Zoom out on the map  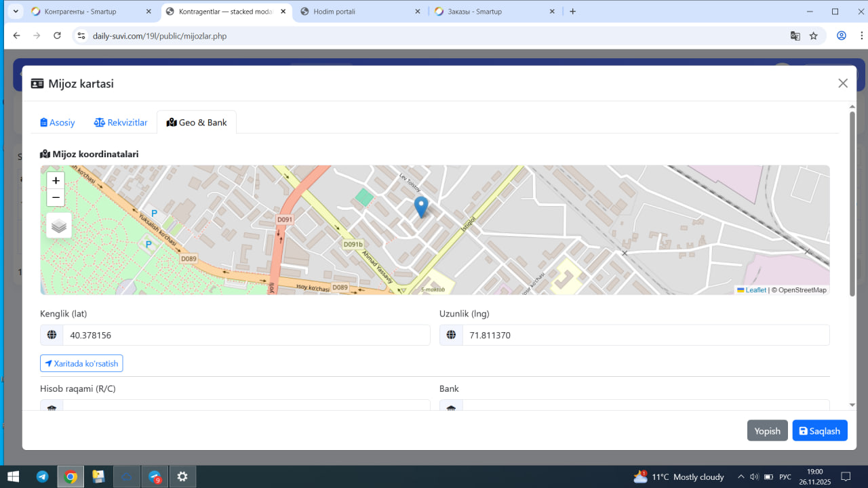[56, 198]
